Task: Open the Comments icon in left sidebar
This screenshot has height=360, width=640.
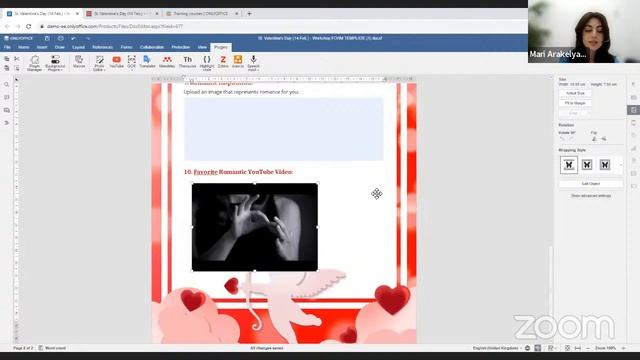Action: (x=7, y=97)
